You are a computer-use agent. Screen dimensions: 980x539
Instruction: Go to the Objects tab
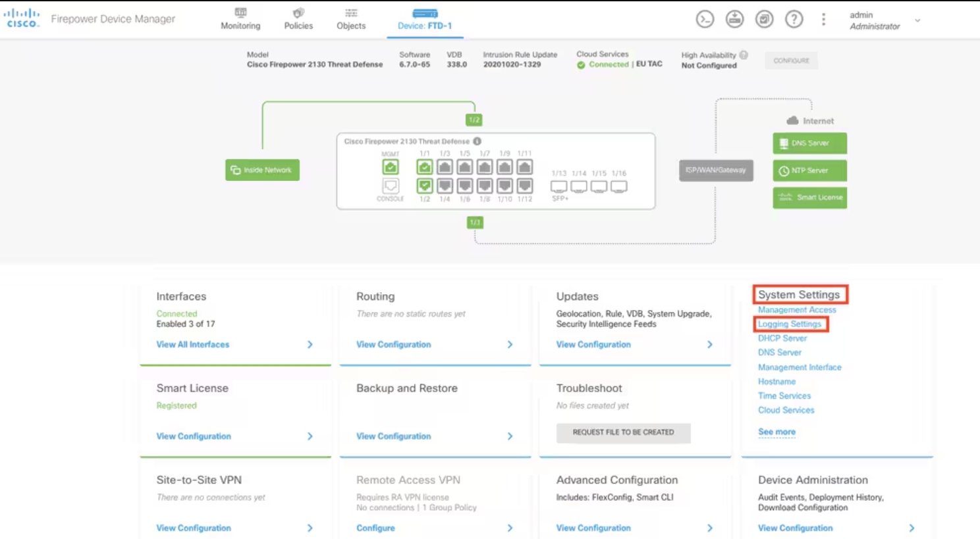pos(351,20)
